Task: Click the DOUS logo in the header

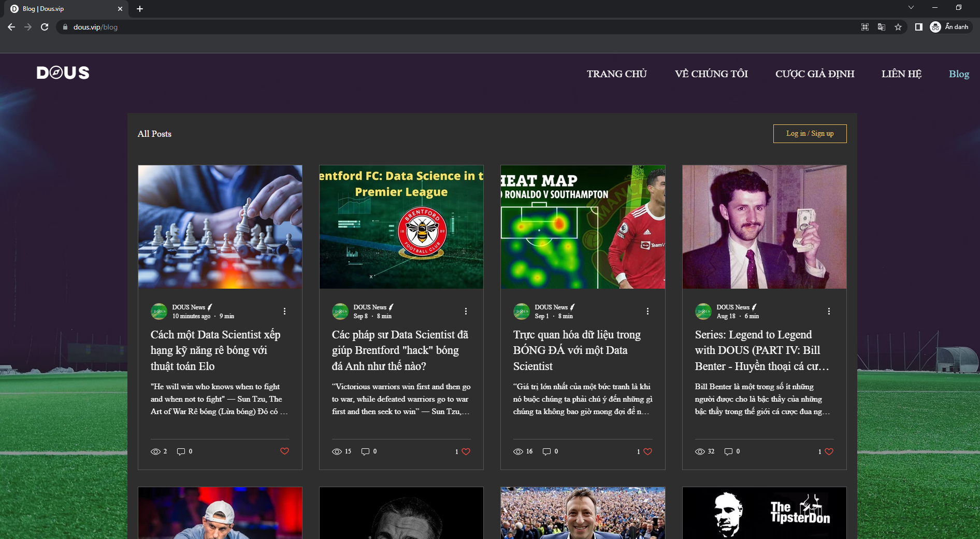Action: 63,73
